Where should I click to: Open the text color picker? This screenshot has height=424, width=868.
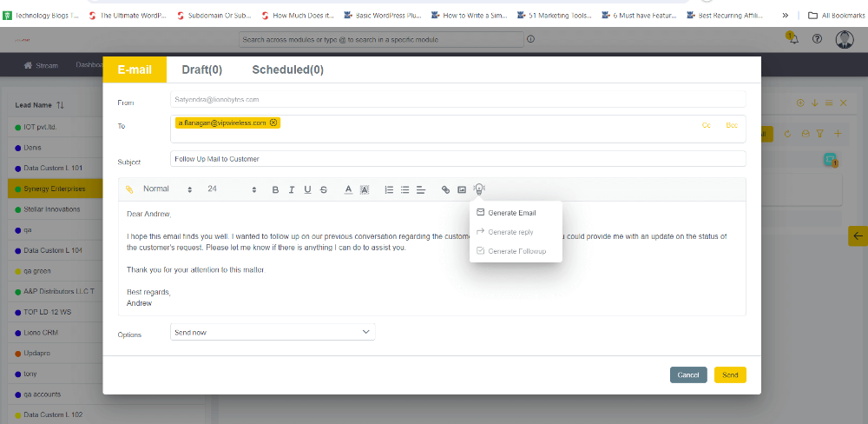click(348, 189)
